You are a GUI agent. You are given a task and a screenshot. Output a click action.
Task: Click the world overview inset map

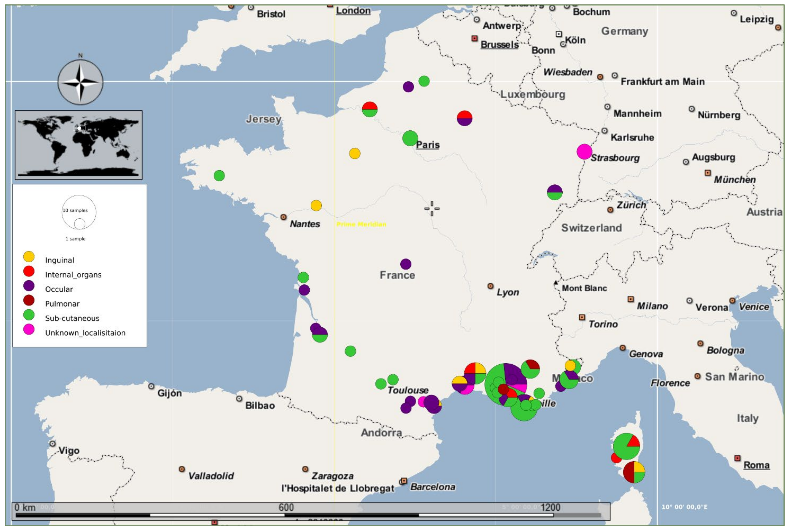(79, 145)
